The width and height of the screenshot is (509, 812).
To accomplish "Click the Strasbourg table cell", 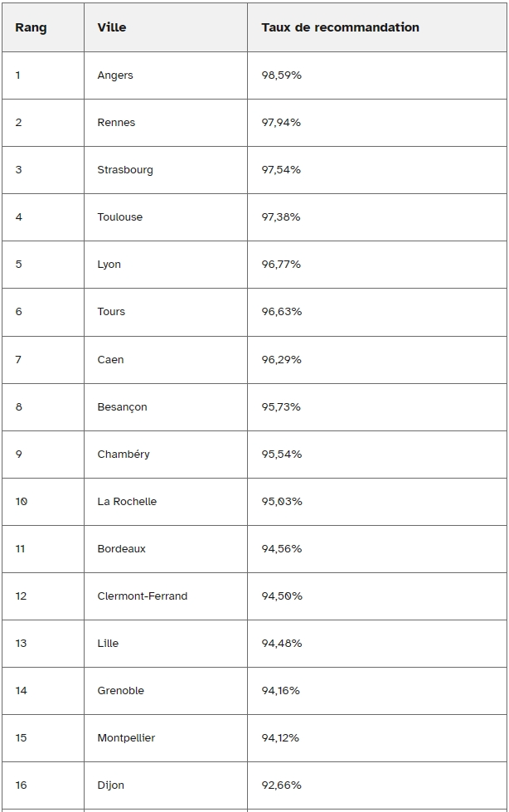I will (166, 170).
